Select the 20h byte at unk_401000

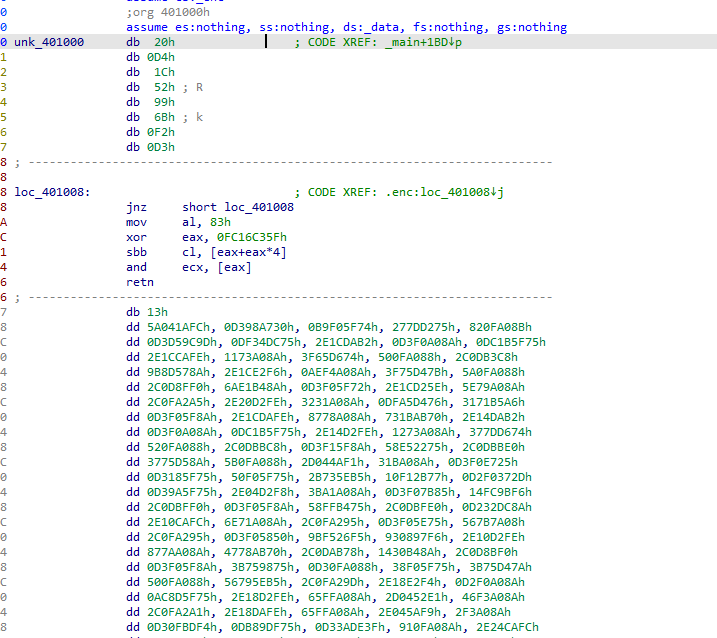point(165,42)
